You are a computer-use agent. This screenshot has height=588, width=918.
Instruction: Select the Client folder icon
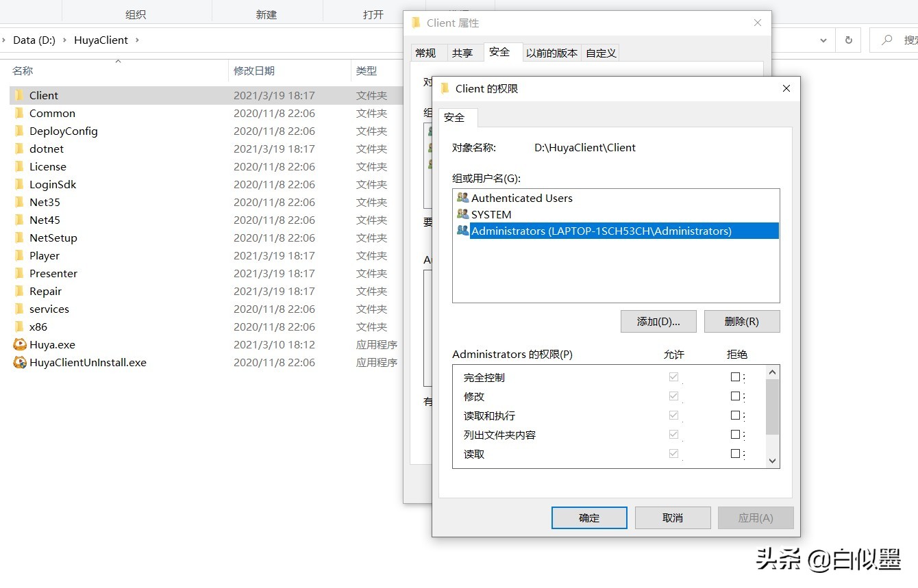tap(19, 94)
